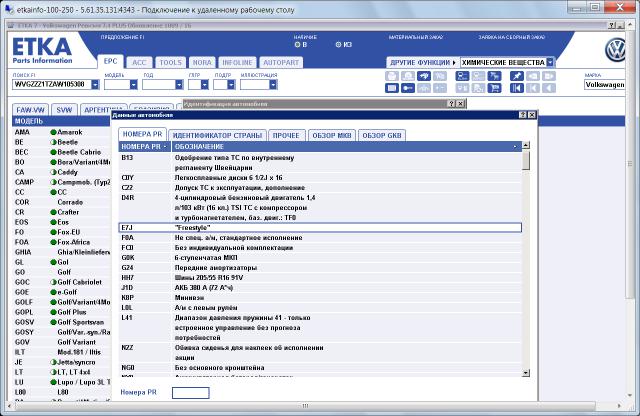Screen dimensions: 640x416
Task: Select the COR Corrado model row
Action: (x=62, y=202)
